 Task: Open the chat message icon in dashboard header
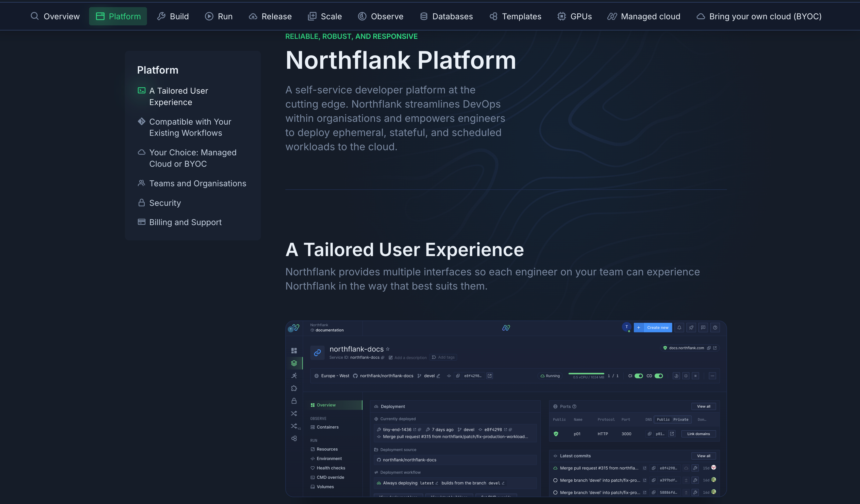[703, 327]
